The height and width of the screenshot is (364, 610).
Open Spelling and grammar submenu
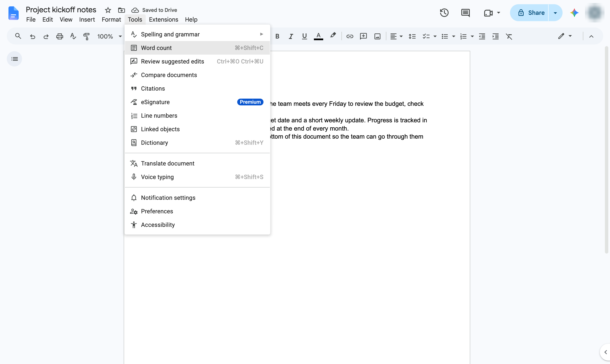197,34
